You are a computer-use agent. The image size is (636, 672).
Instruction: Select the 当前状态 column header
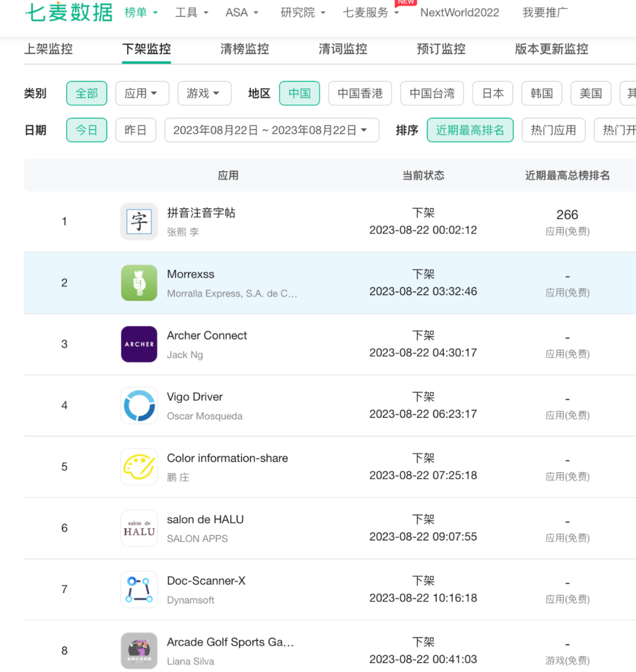423,175
